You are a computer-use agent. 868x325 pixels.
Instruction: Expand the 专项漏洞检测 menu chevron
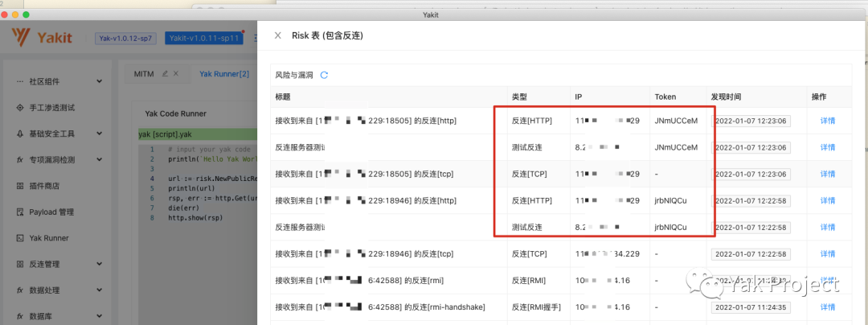tap(99, 159)
